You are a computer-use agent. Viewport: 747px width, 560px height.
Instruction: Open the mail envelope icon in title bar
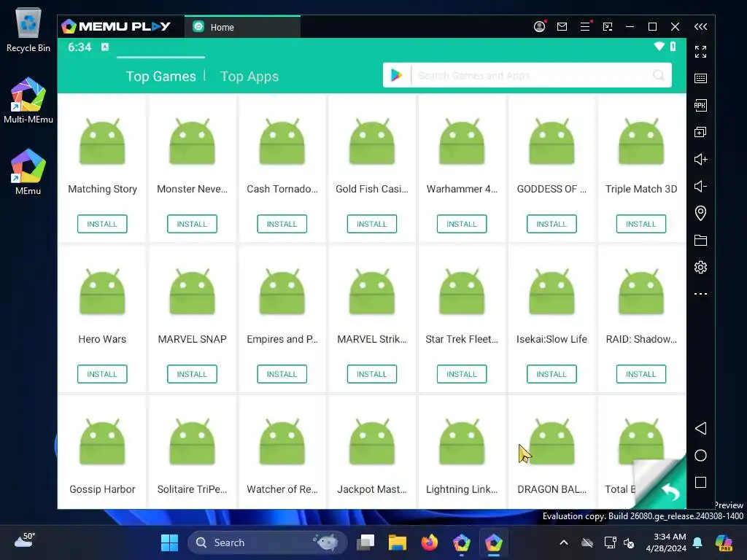[562, 27]
